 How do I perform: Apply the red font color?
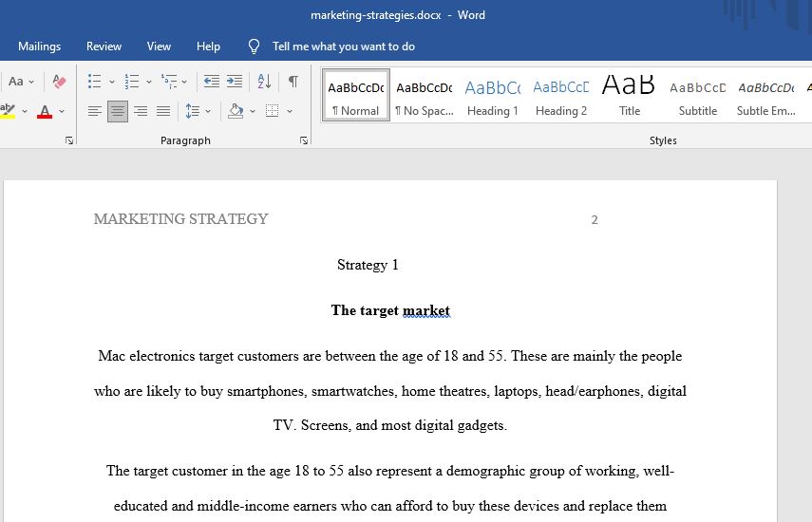coord(45,111)
